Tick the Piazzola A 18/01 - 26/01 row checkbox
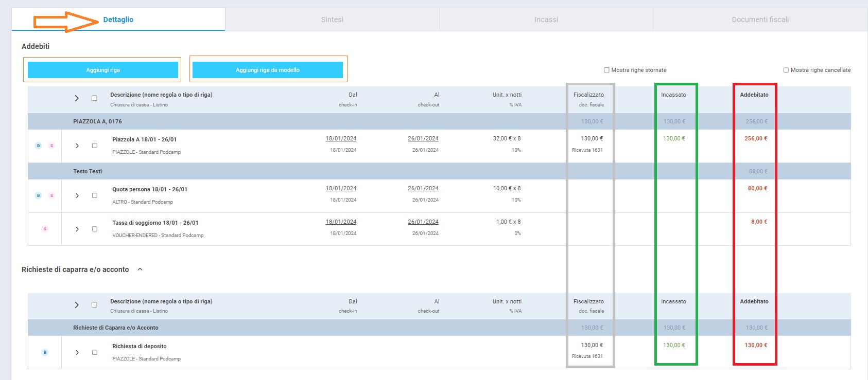Image resolution: width=868 pixels, height=380 pixels. pyautogui.click(x=94, y=146)
